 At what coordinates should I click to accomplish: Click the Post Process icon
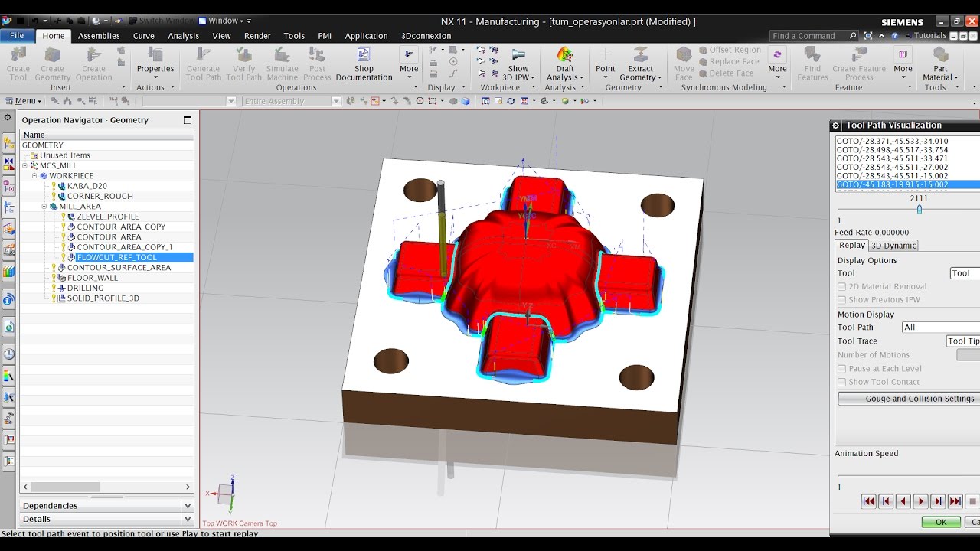pyautogui.click(x=317, y=55)
